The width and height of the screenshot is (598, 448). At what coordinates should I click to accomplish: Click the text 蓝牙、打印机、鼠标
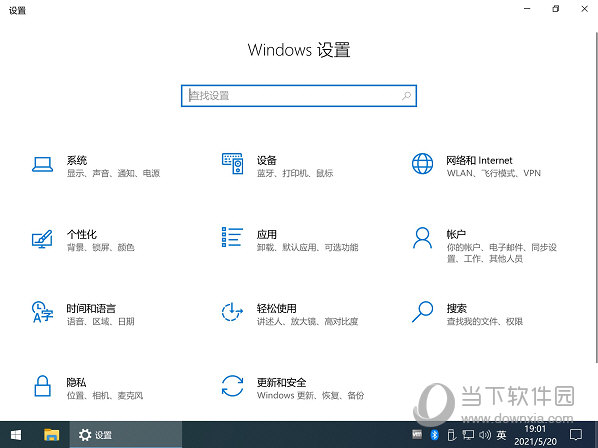click(295, 173)
